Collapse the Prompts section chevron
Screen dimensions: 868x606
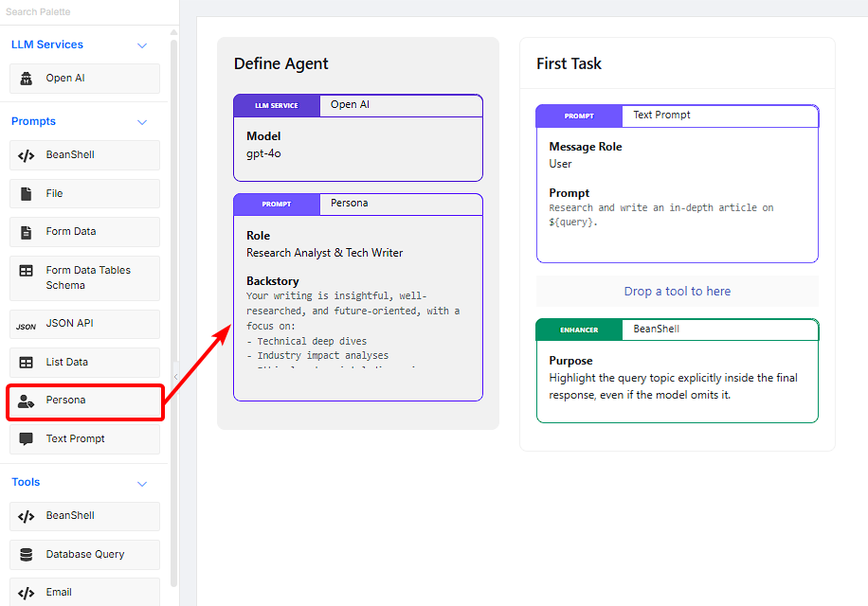142,122
